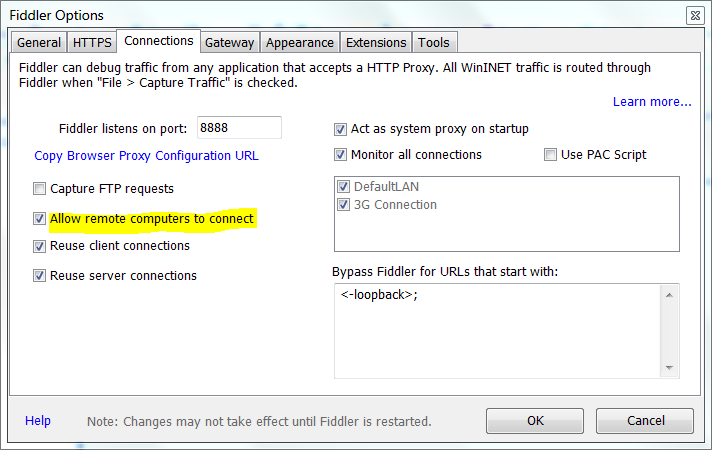Uncheck Monitor all connections
Viewport: 712px width, 450px height.
pos(341,155)
